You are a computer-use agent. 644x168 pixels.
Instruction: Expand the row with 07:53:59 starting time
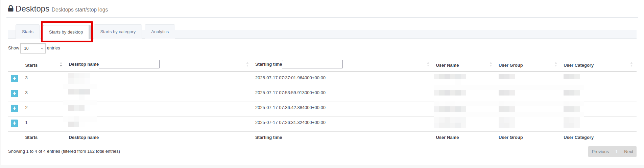click(14, 93)
